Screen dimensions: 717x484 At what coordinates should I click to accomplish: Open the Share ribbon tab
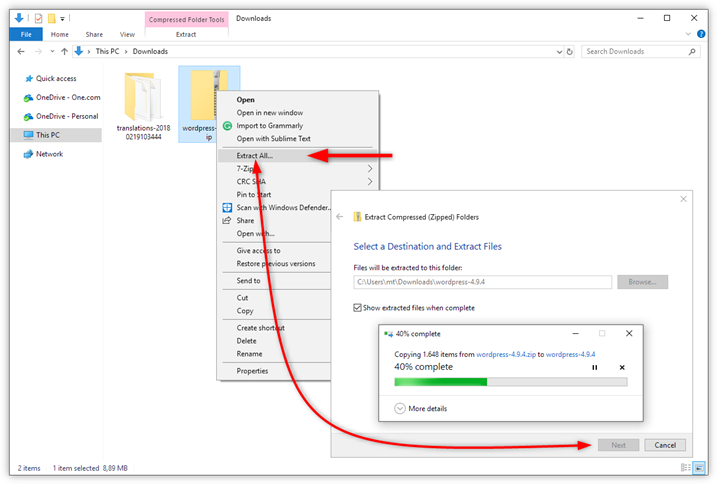[94, 34]
